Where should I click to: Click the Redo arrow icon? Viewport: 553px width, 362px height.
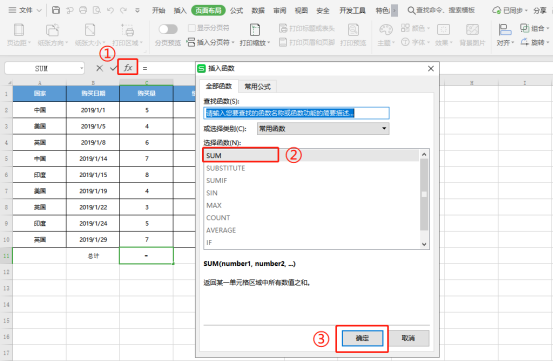[x=123, y=10]
